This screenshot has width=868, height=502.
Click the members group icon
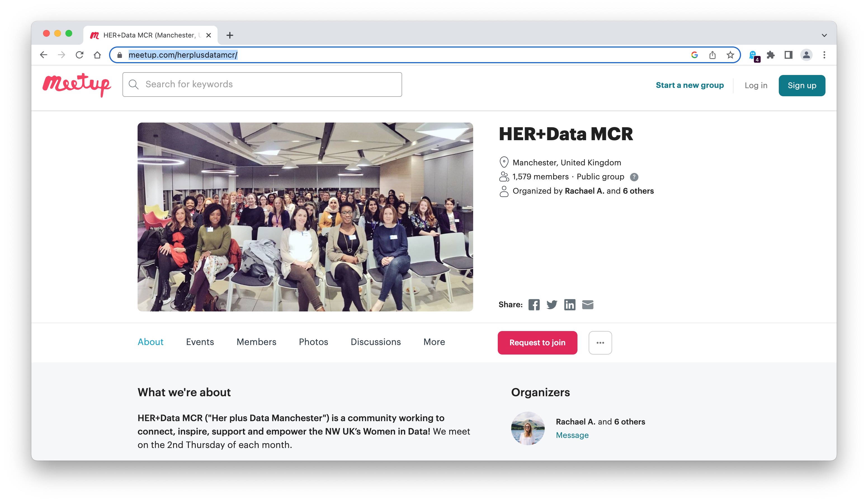(503, 176)
